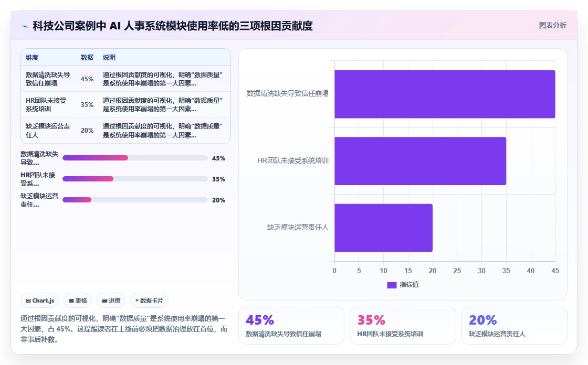Click progress label HR团队未接受系...

click(38, 179)
